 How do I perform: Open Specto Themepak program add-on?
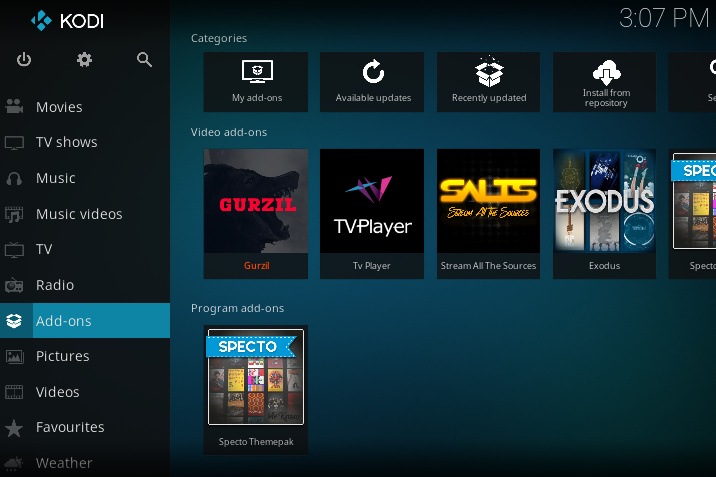click(x=256, y=390)
